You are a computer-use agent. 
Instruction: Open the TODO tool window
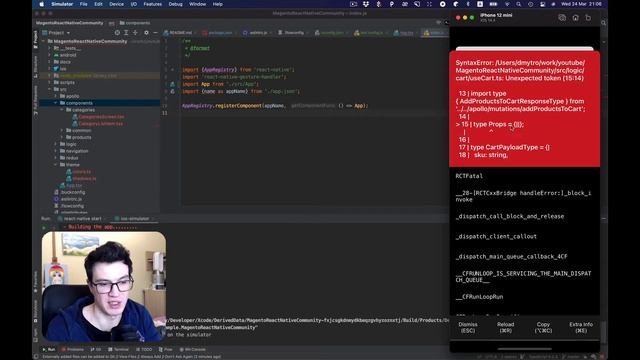143,349
